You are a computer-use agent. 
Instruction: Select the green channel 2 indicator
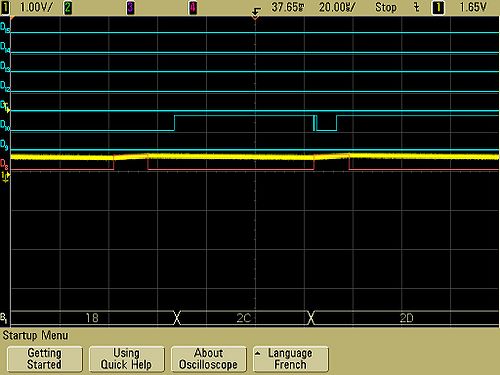[x=67, y=8]
